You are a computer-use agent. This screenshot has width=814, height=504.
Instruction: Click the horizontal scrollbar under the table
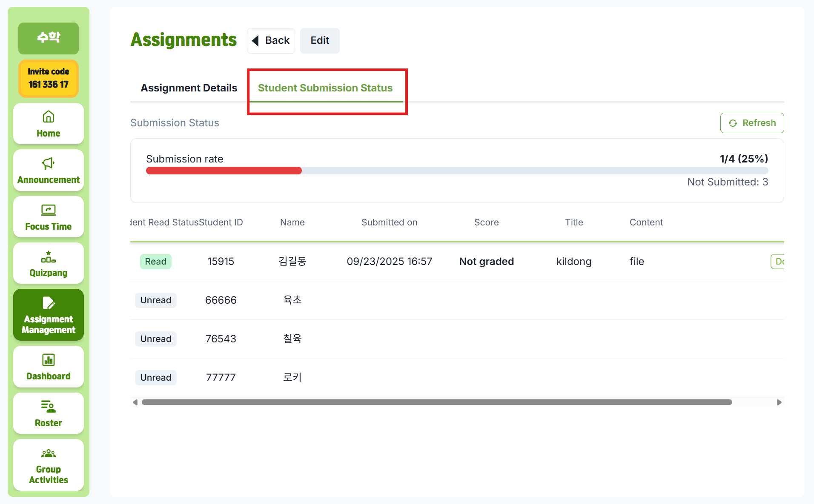pyautogui.click(x=436, y=402)
